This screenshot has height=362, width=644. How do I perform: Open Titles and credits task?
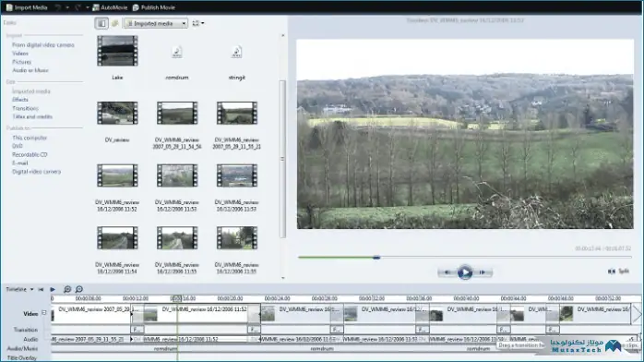32,116
